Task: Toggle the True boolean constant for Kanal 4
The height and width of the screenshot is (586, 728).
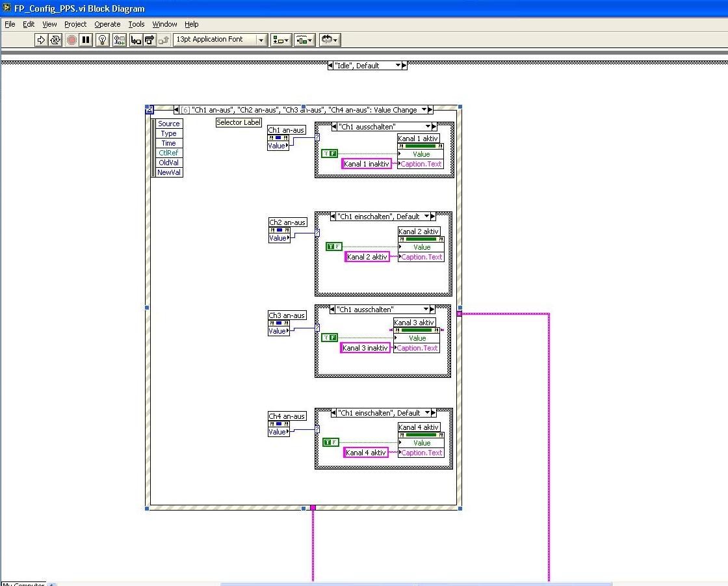Action: pyautogui.click(x=331, y=442)
